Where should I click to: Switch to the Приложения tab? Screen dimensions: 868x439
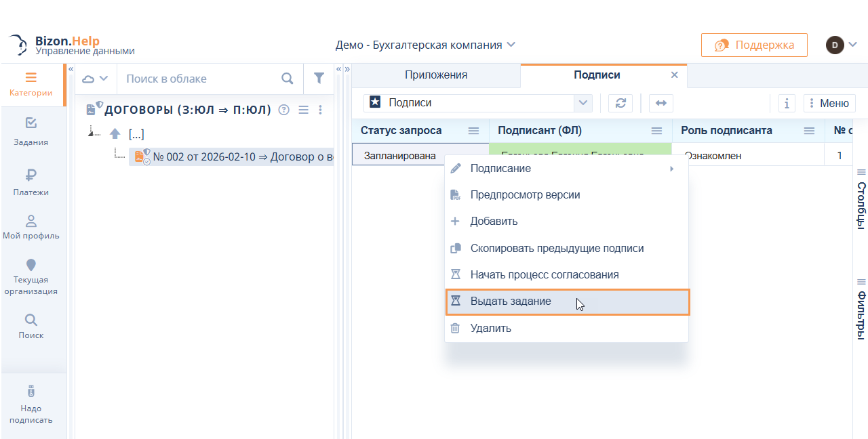[436, 75]
